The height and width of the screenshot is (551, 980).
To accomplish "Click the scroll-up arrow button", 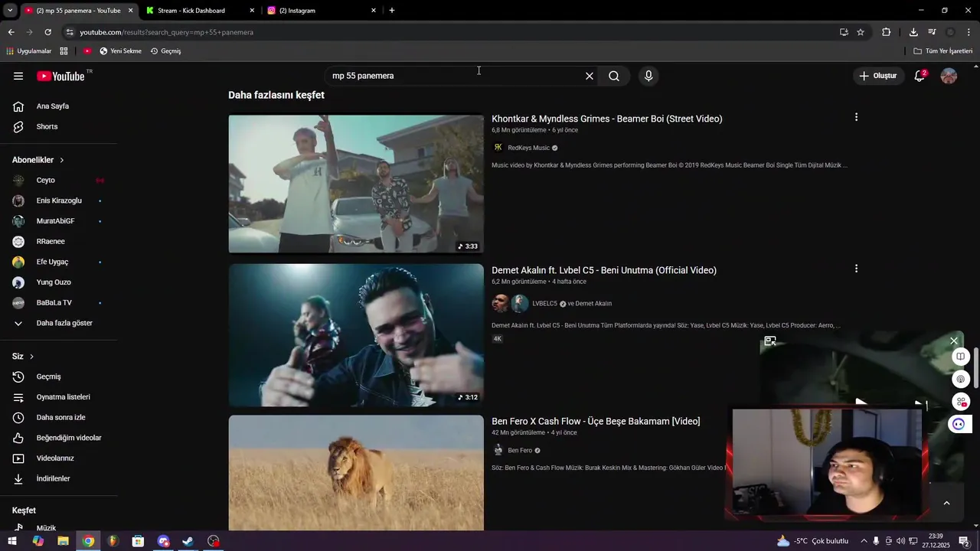I will [x=946, y=503].
